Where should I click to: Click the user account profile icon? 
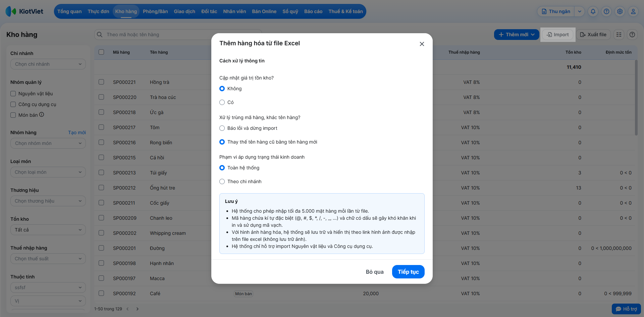[x=633, y=11]
